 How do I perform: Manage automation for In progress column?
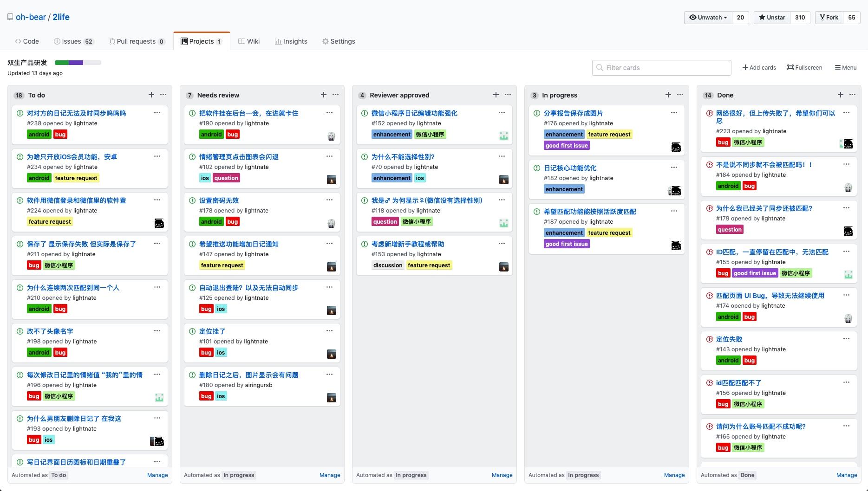674,475
